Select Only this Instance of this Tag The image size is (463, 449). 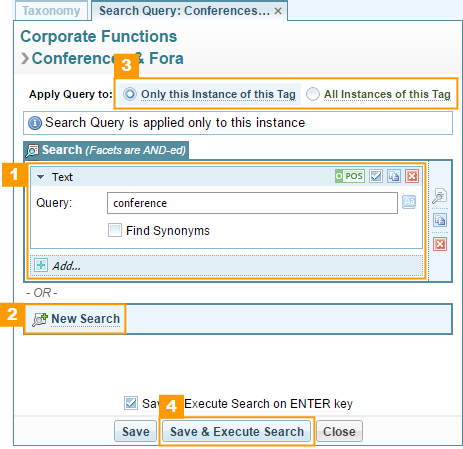(x=130, y=94)
